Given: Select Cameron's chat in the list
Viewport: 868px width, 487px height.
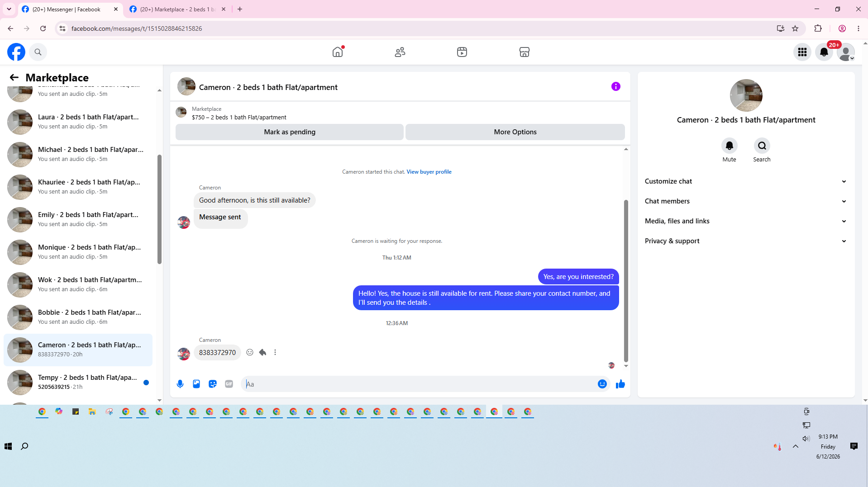Looking at the screenshot, I should (78, 350).
